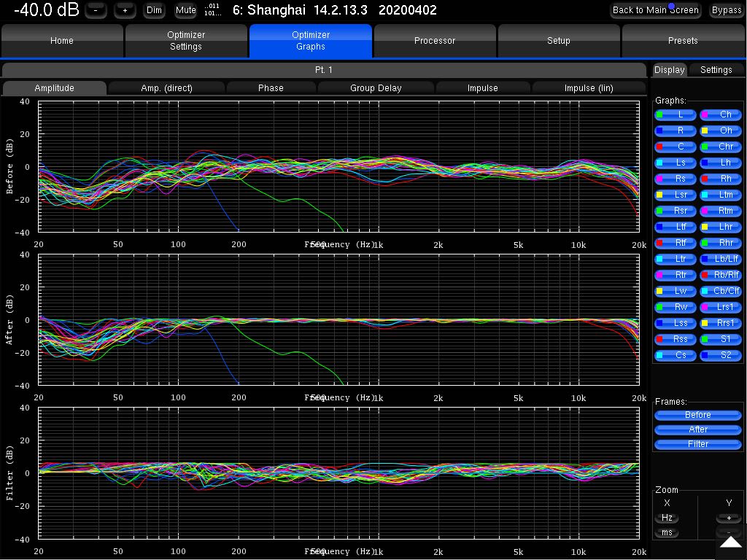Viewport: 747px width, 560px height.
Task: Toggle the Ltm channel graph
Action: point(721,195)
